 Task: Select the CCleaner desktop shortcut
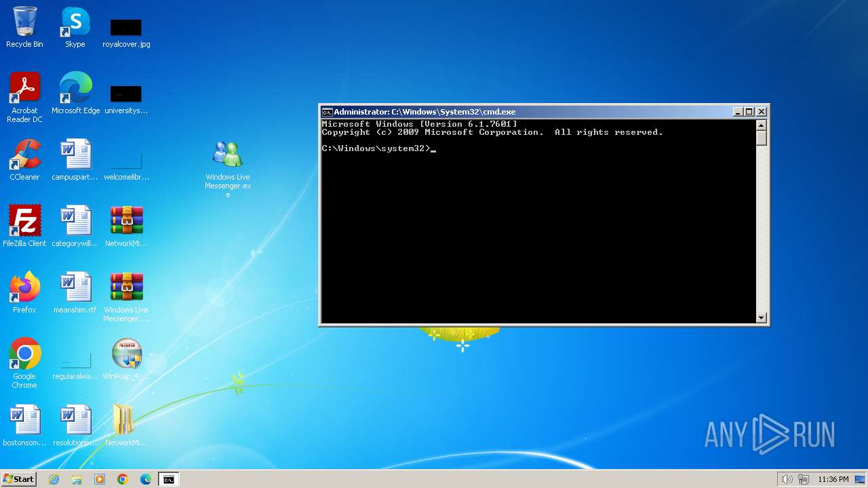coord(24,160)
